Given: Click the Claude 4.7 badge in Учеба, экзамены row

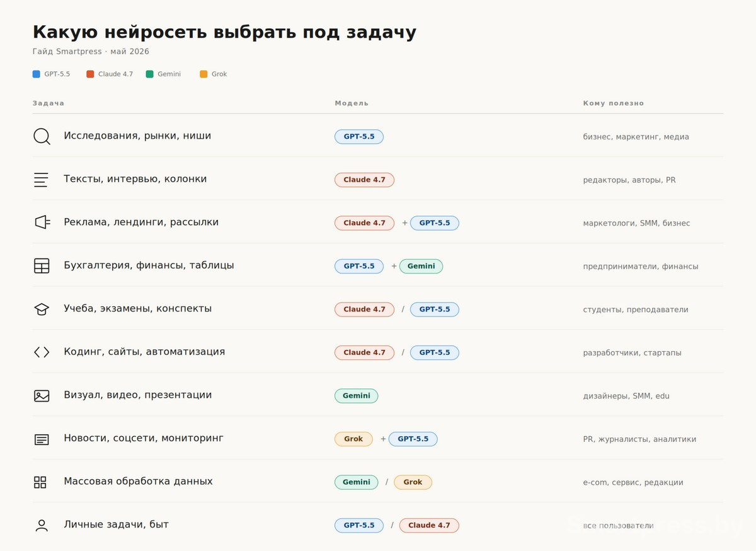Looking at the screenshot, I should 364,310.
